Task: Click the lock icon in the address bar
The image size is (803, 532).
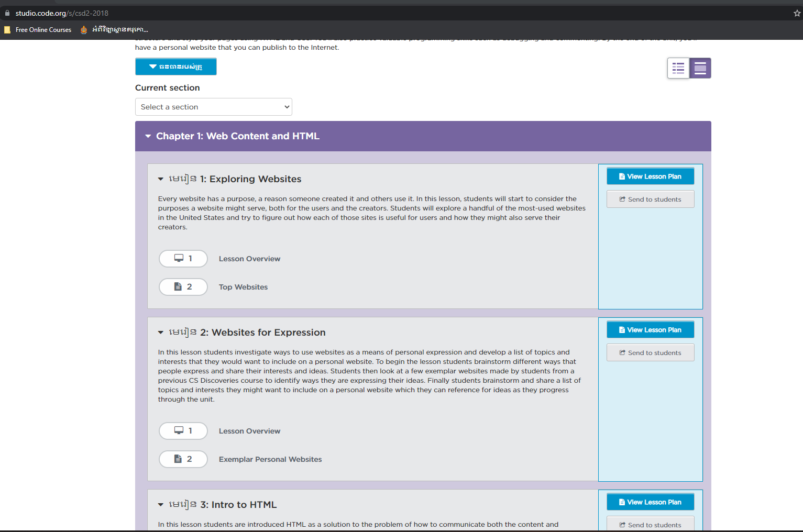Action: coord(7,13)
